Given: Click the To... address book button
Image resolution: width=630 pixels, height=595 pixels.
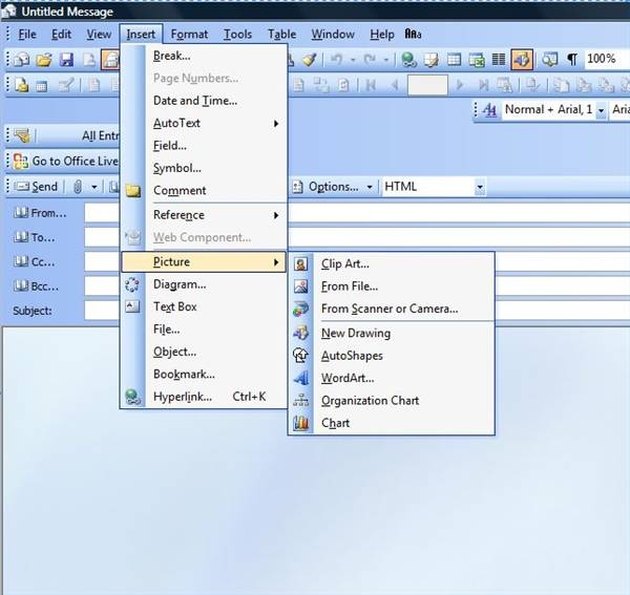Looking at the screenshot, I should (x=34, y=237).
